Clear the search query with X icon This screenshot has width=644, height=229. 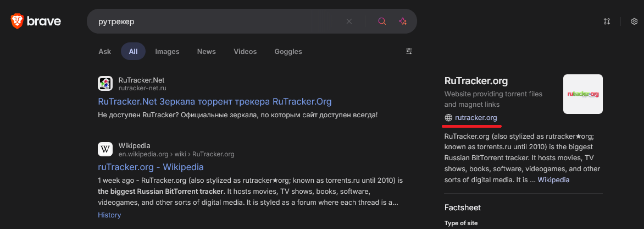(x=349, y=21)
